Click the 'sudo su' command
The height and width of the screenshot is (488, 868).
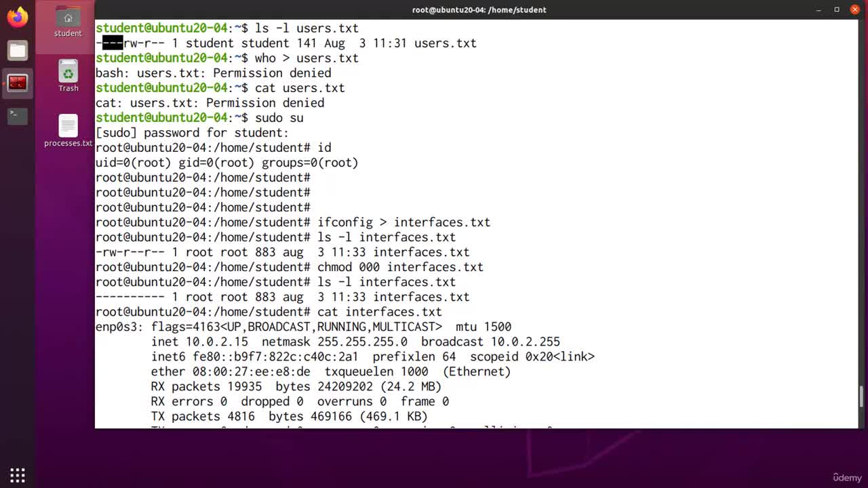pos(279,117)
